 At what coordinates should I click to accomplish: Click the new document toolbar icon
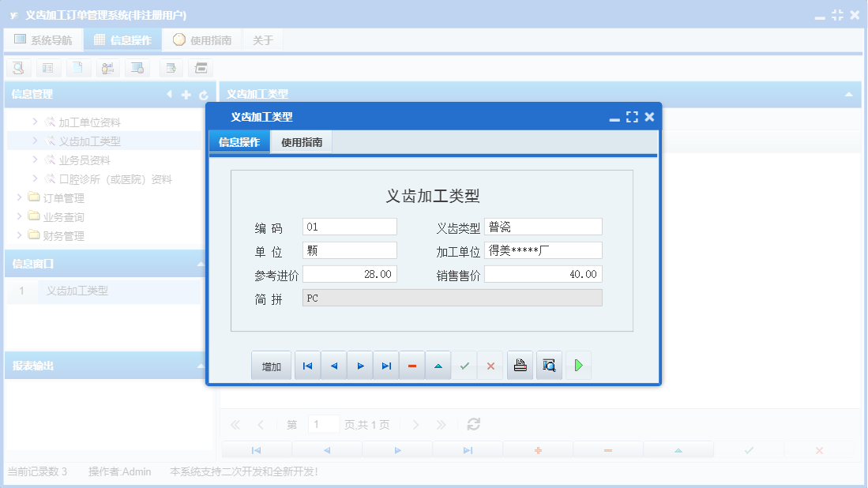click(x=78, y=68)
